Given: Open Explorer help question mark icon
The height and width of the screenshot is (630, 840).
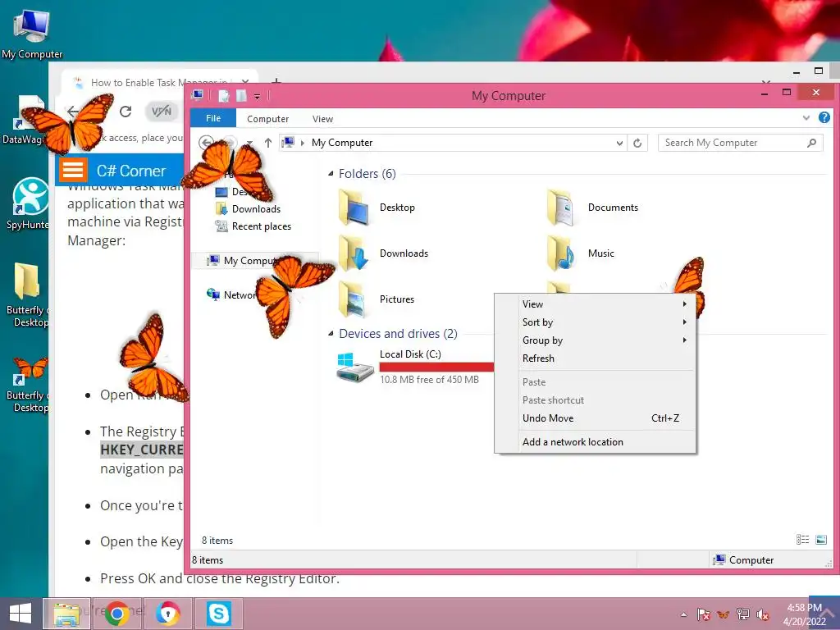Looking at the screenshot, I should (x=824, y=118).
